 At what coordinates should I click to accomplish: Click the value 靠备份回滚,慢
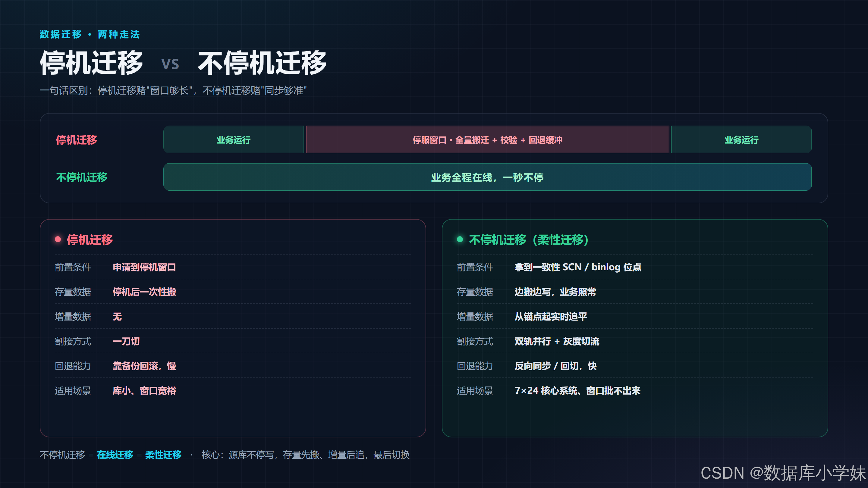(144, 366)
